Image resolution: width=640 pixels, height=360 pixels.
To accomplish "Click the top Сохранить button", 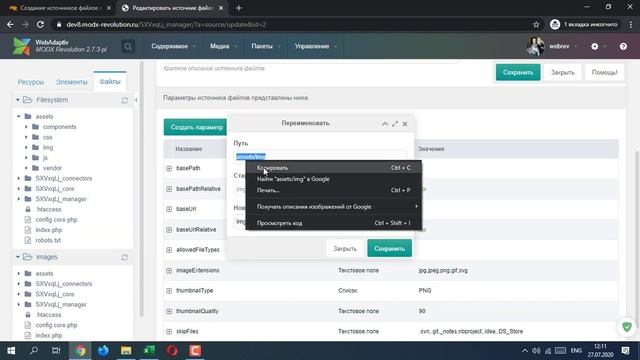I will (518, 73).
